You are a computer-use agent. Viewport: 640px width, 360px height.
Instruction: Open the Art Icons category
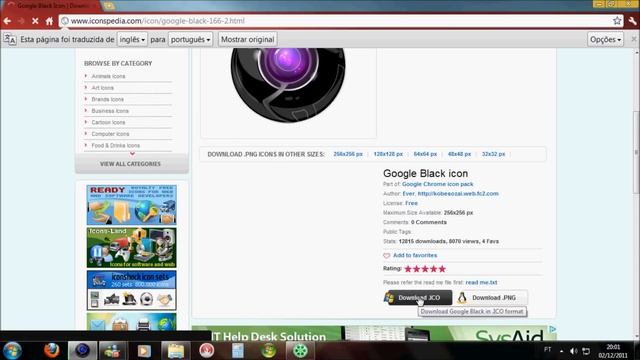coord(102,88)
